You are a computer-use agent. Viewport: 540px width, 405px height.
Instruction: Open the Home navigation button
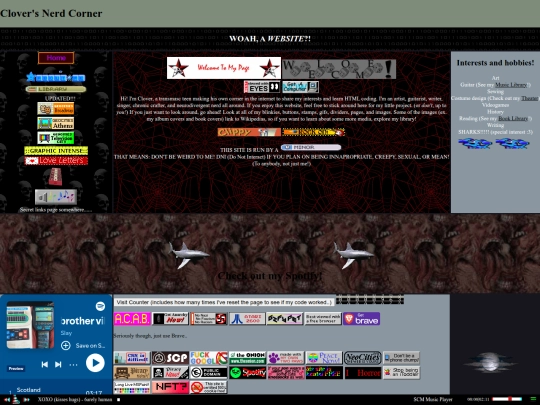(x=56, y=58)
